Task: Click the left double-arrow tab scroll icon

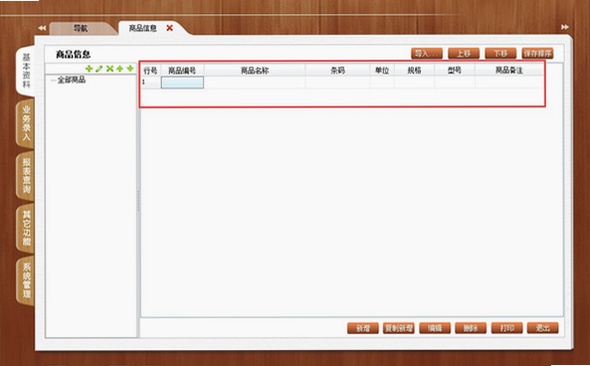Action: tap(42, 28)
